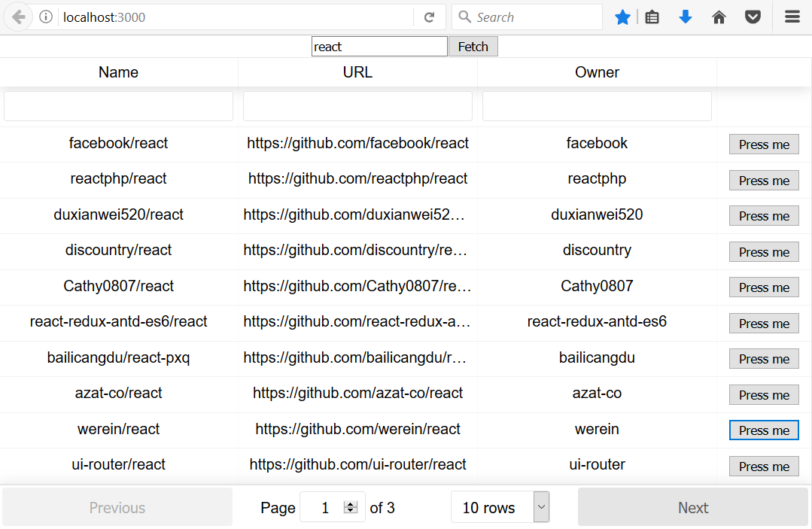Bookmark this page with the star icon
812x529 pixels.
coord(622,17)
